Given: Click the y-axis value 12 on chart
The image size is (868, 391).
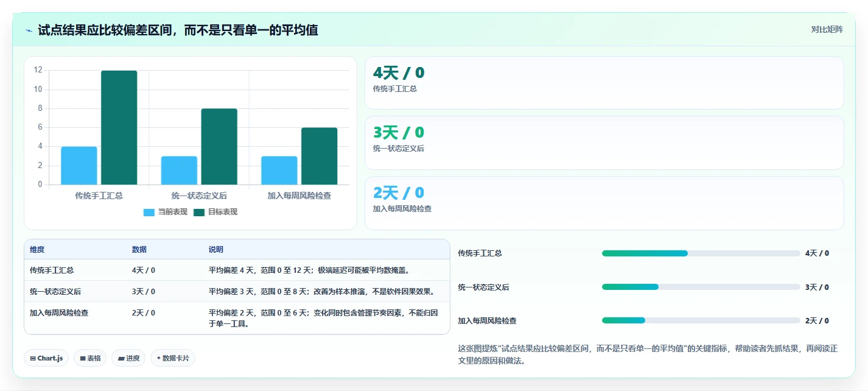Looking at the screenshot, I should 38,70.
